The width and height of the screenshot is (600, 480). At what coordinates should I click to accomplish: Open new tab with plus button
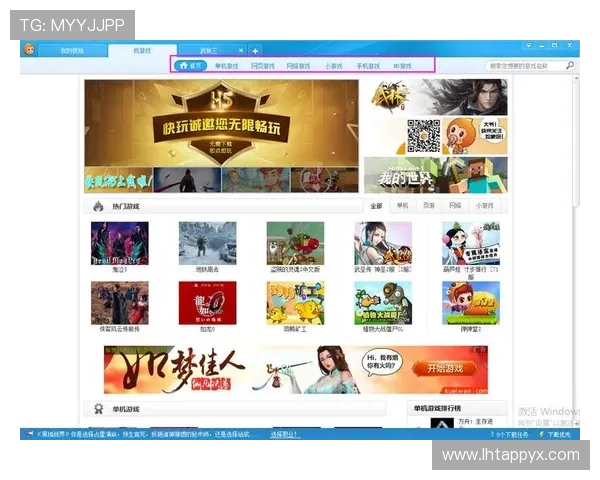[x=255, y=50]
